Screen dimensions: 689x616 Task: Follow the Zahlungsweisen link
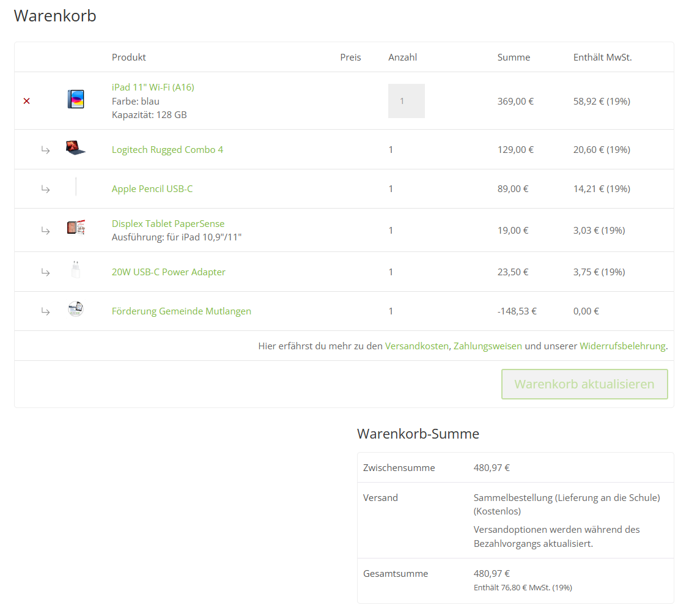pos(488,346)
